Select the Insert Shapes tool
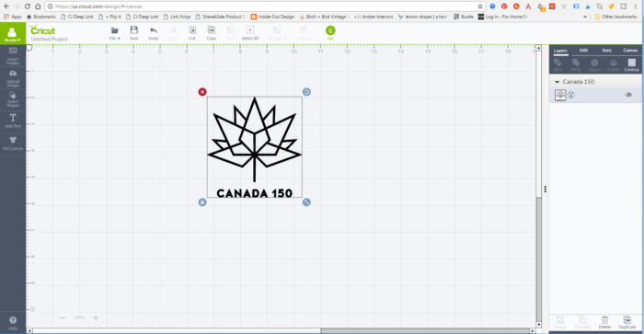 [x=13, y=99]
